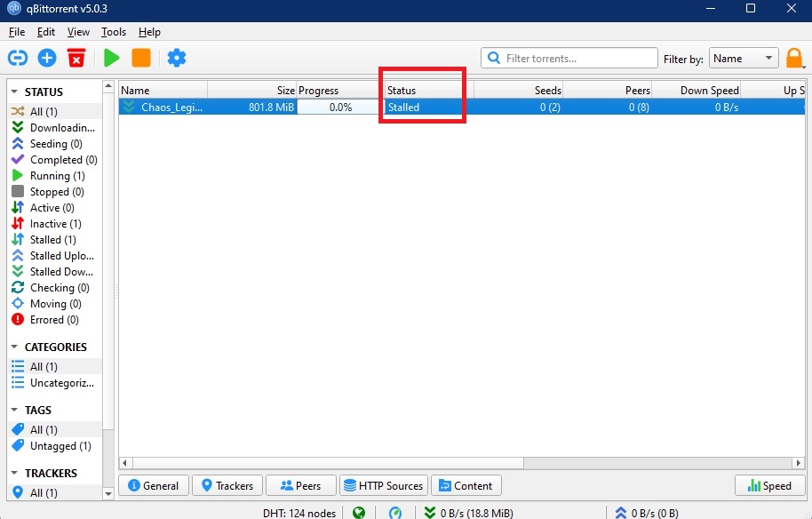
Task: Switch to the General tab
Action: click(154, 486)
